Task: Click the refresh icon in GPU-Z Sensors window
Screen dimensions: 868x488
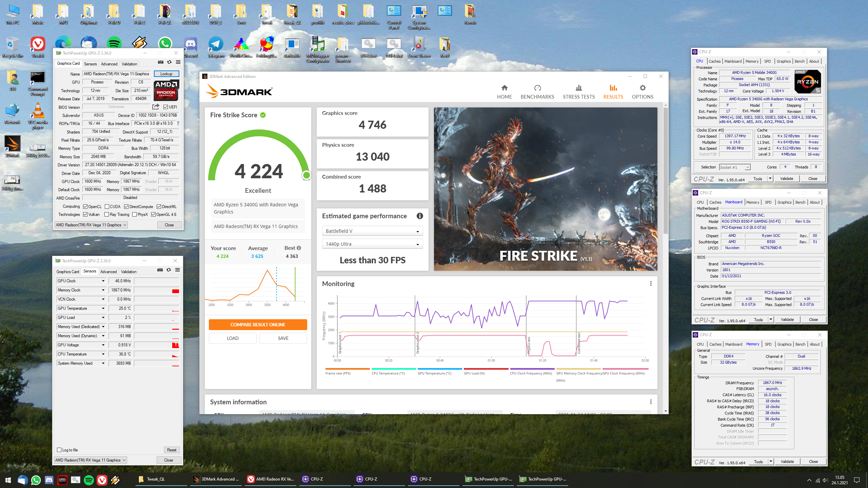Action: 169,270
